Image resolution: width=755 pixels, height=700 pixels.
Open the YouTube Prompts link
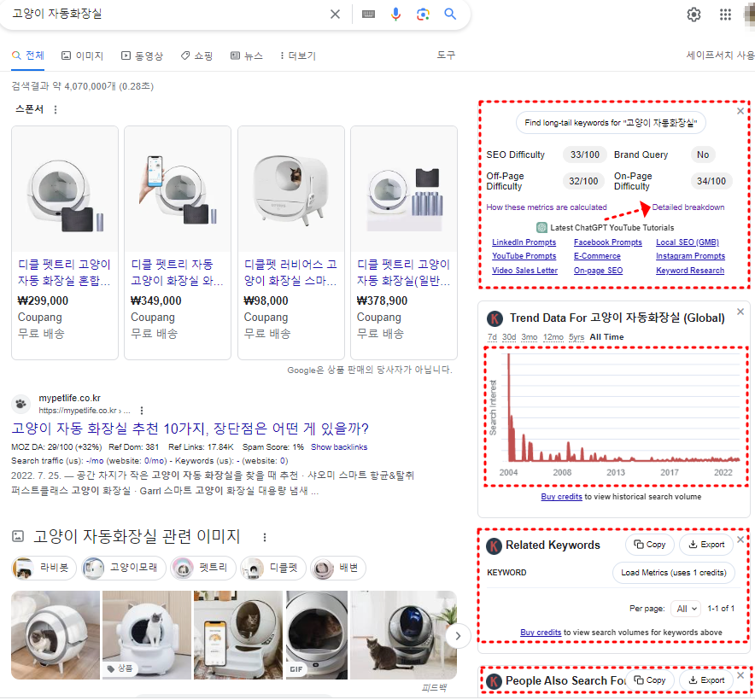(x=524, y=256)
